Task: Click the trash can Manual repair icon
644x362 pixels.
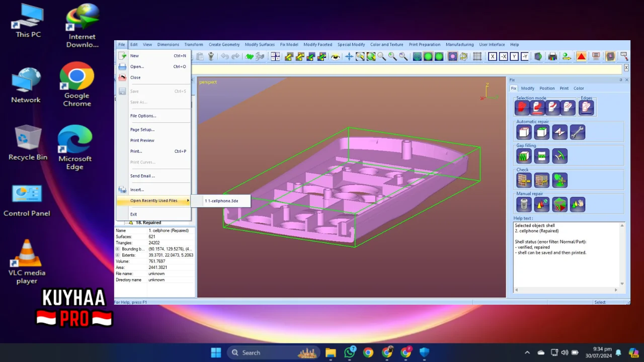Action: point(524,204)
